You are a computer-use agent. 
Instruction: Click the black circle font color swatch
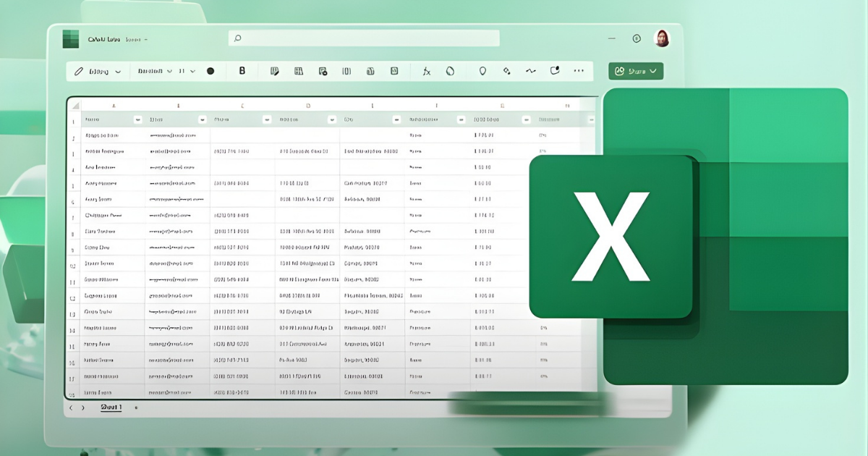(210, 71)
